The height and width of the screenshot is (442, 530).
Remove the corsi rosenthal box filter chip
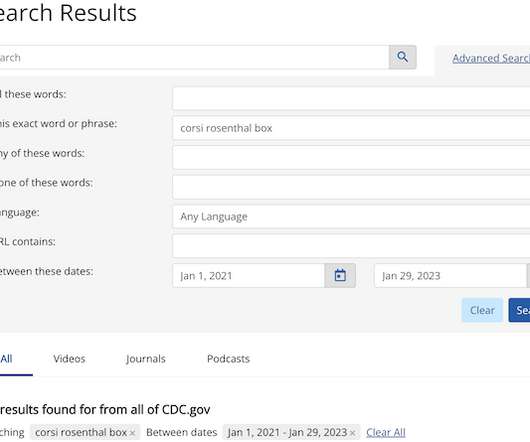pos(132,433)
